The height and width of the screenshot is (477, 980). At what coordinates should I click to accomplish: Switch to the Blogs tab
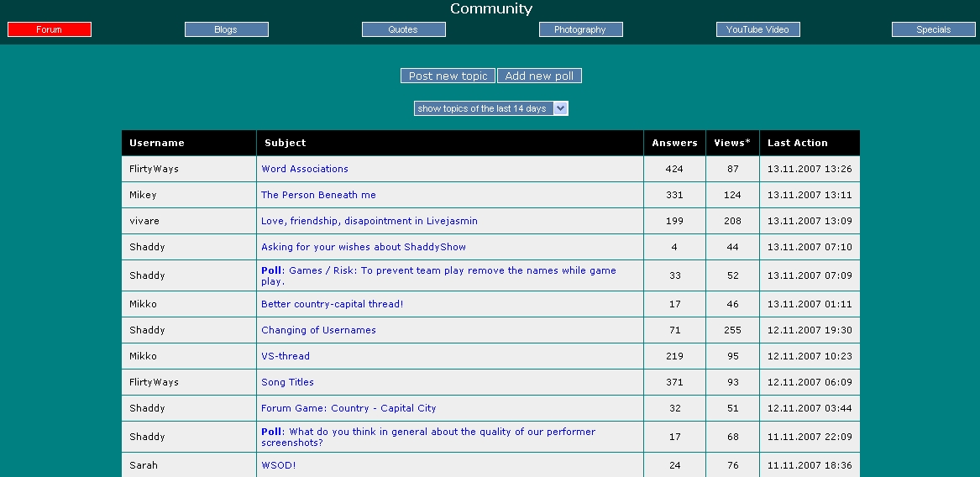click(x=226, y=29)
